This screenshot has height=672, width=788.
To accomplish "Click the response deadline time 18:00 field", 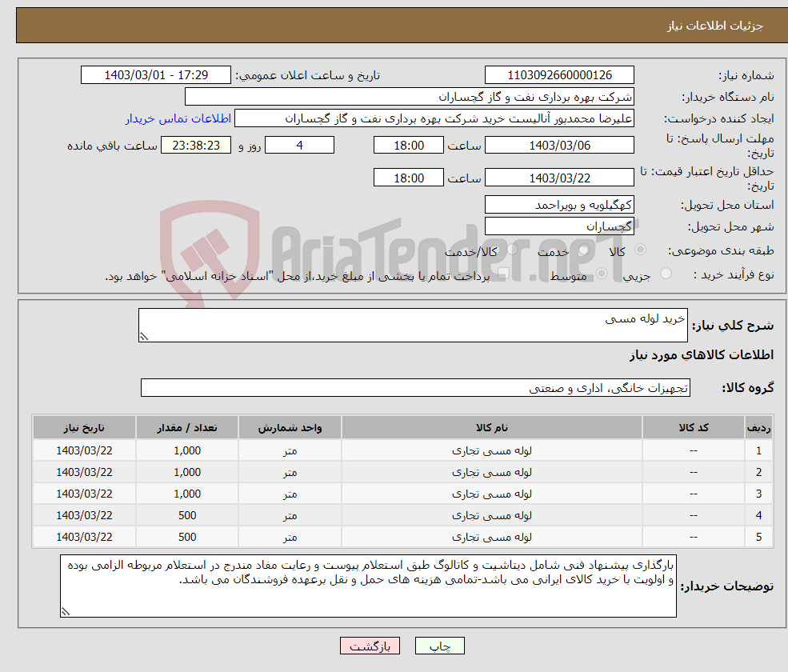I will pyautogui.click(x=409, y=146).
